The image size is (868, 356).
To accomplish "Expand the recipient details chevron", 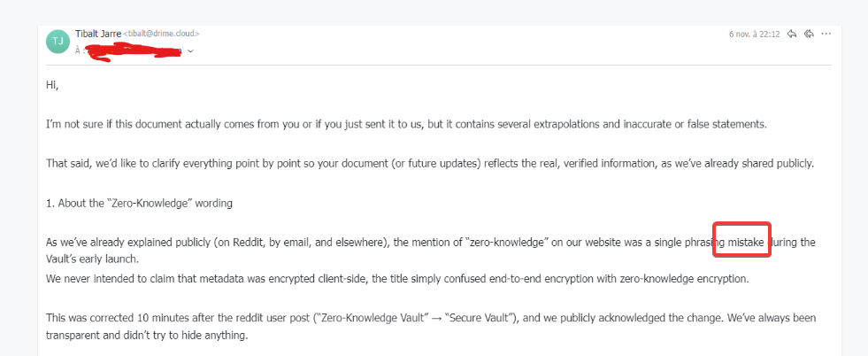I will tap(190, 50).
